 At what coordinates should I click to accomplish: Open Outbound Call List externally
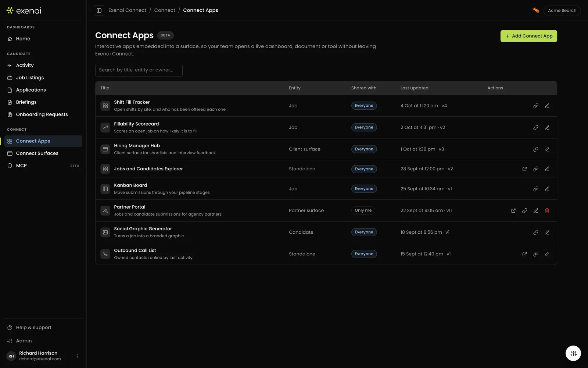524,254
